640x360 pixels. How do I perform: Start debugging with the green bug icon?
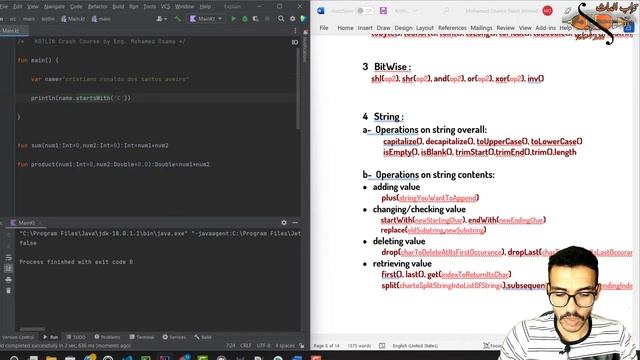(244, 19)
